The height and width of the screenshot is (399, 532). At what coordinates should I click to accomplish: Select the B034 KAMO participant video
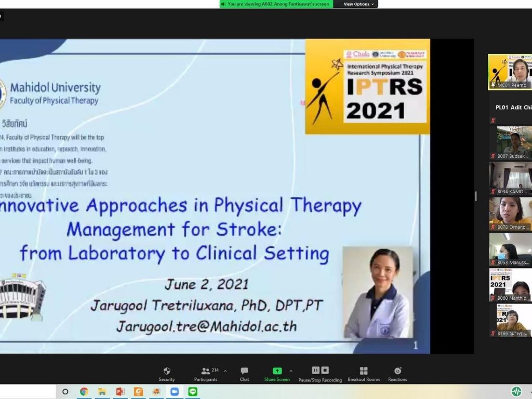pyautogui.click(x=511, y=179)
